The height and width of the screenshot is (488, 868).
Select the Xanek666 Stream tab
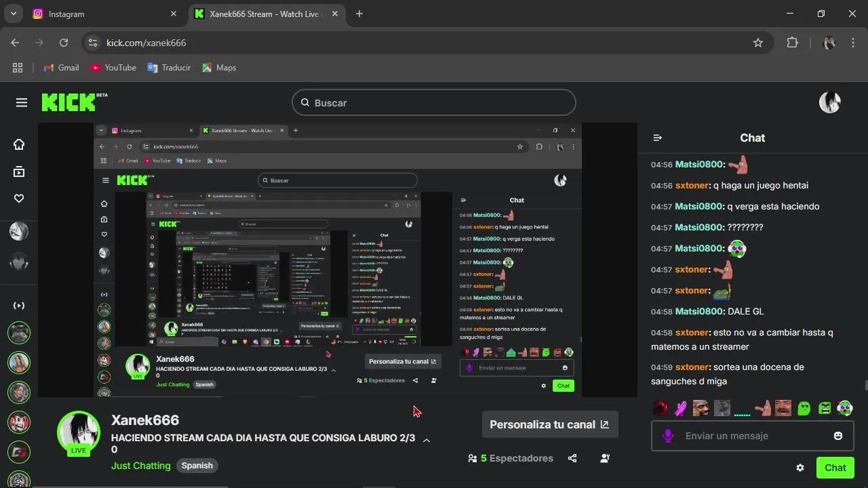[268, 14]
